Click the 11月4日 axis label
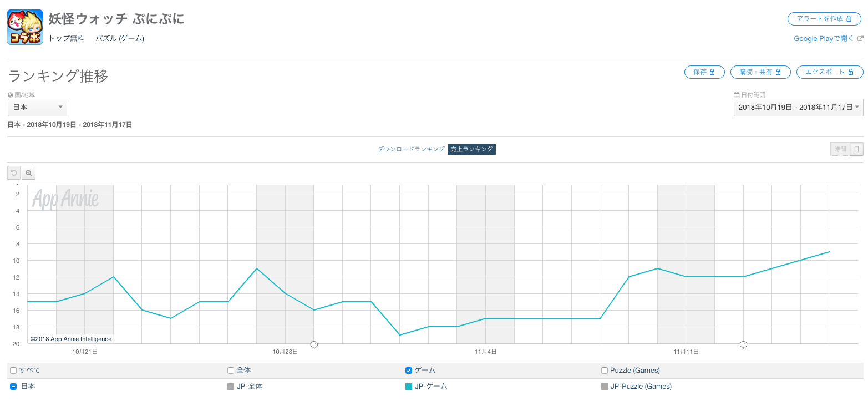This screenshot has height=406, width=868. click(485, 352)
